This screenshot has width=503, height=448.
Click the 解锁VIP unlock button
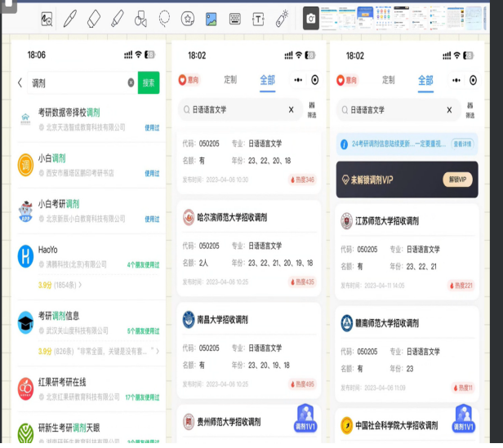(x=456, y=180)
